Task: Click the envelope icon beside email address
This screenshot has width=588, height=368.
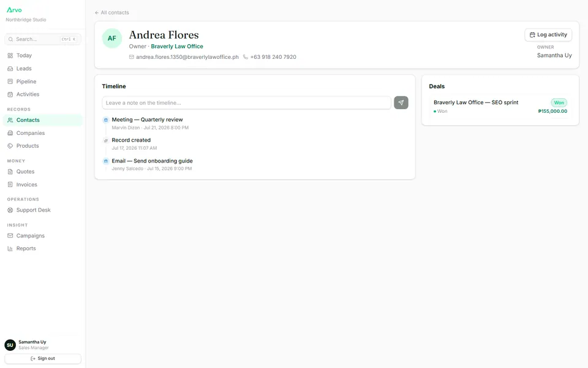Action: point(131,57)
